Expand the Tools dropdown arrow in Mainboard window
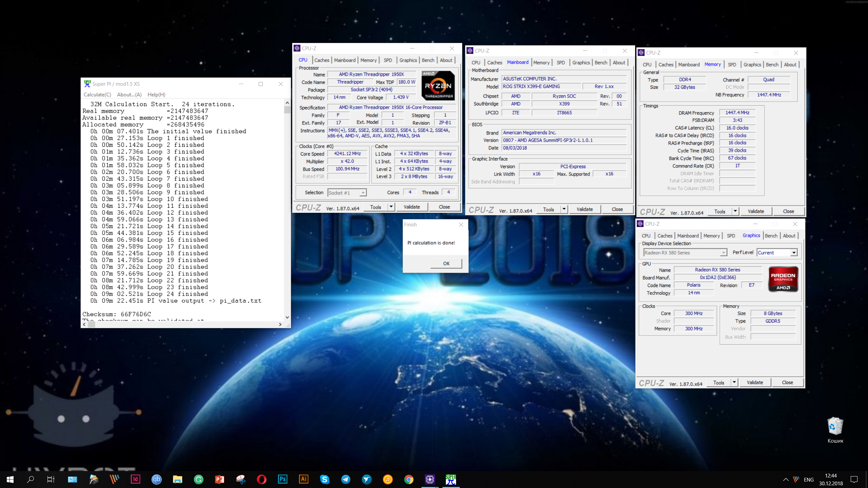Image resolution: width=868 pixels, height=488 pixels. click(x=564, y=209)
